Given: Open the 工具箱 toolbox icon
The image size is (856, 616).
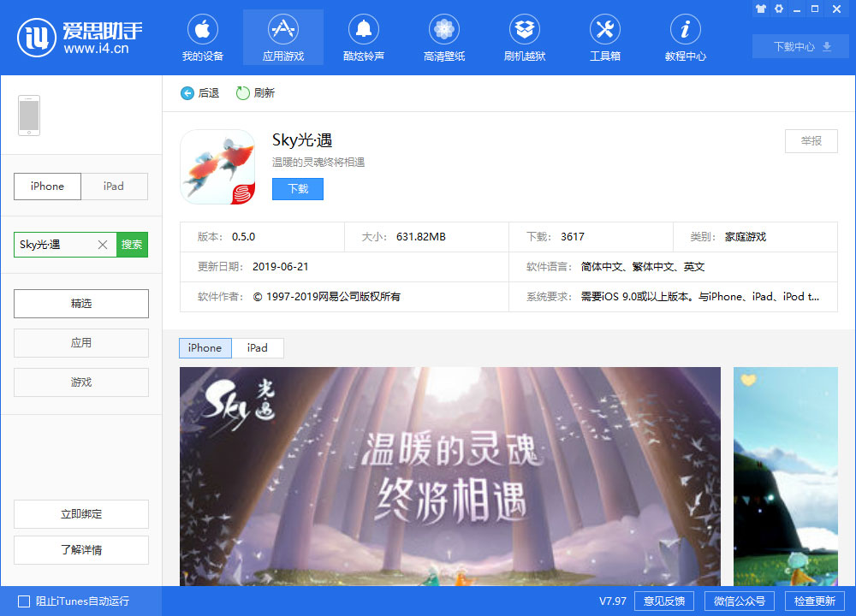Looking at the screenshot, I should pyautogui.click(x=605, y=30).
